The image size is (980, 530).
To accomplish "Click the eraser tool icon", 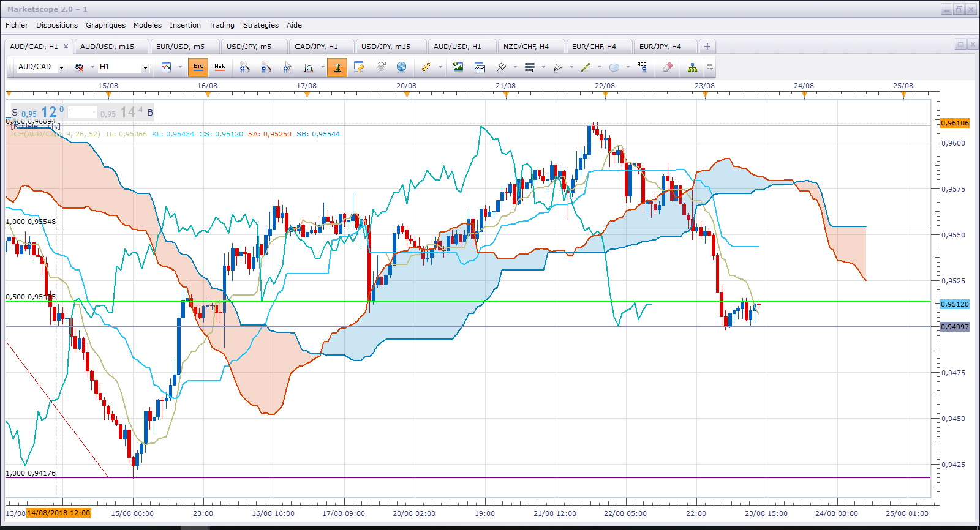I will (x=668, y=67).
